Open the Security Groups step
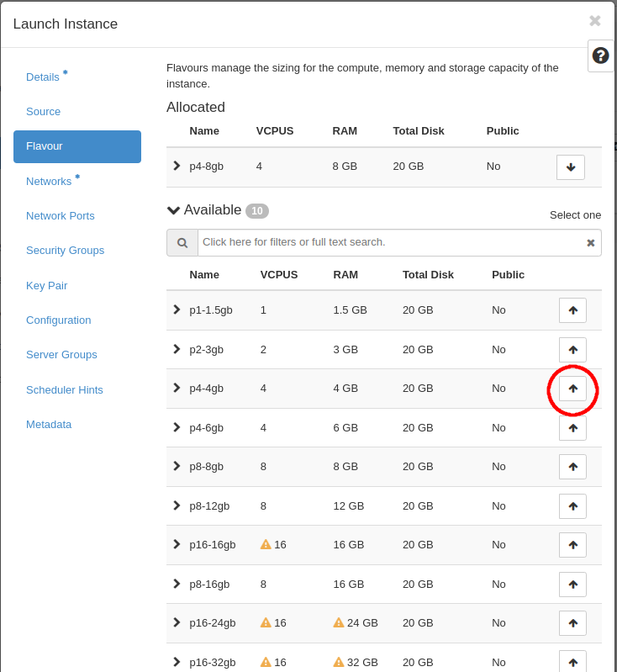This screenshot has height=672, width=617. [65, 251]
